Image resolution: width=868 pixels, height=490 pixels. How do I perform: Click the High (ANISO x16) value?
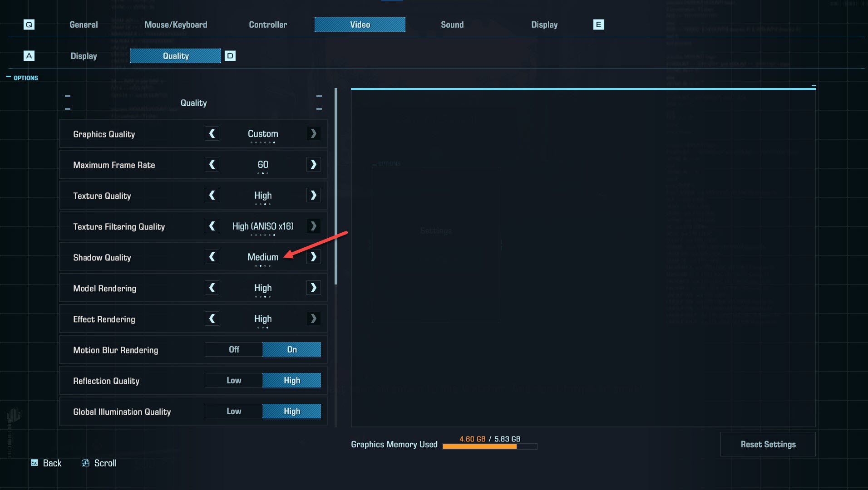click(x=263, y=226)
